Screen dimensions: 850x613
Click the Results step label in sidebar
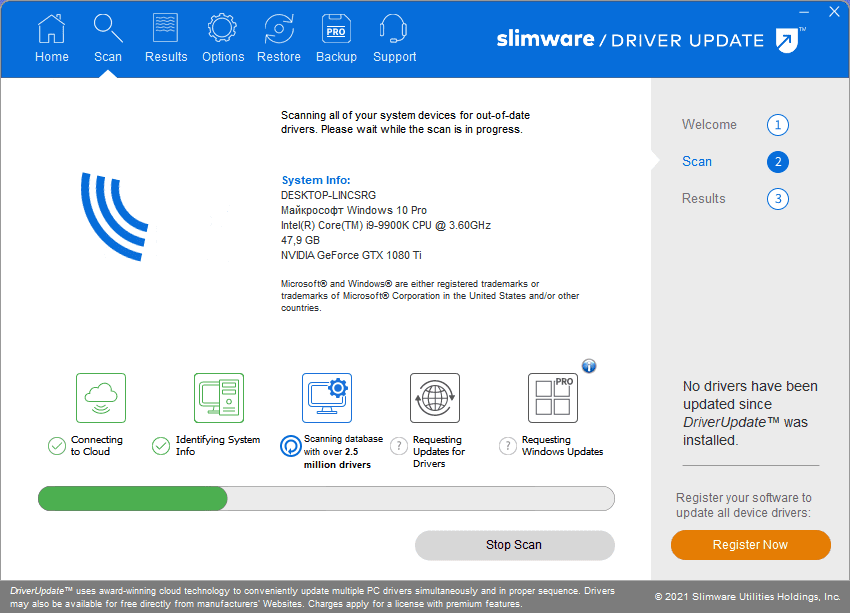point(703,198)
